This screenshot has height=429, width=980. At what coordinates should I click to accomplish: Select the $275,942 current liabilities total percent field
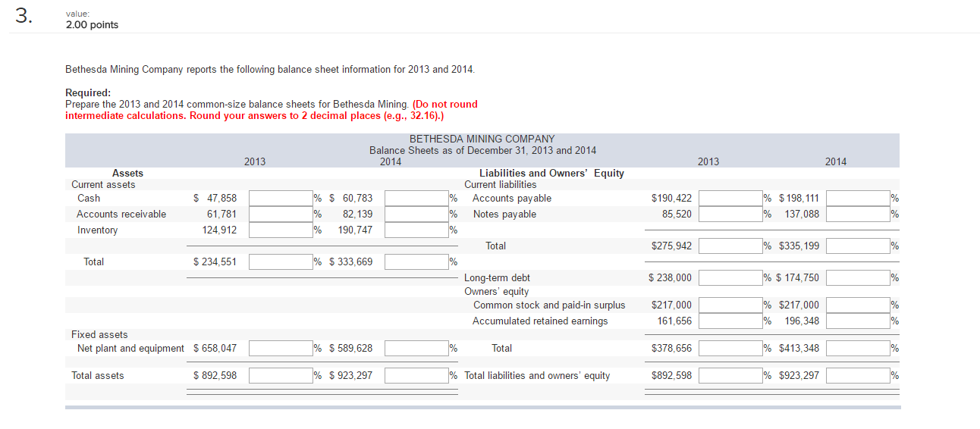point(730,246)
